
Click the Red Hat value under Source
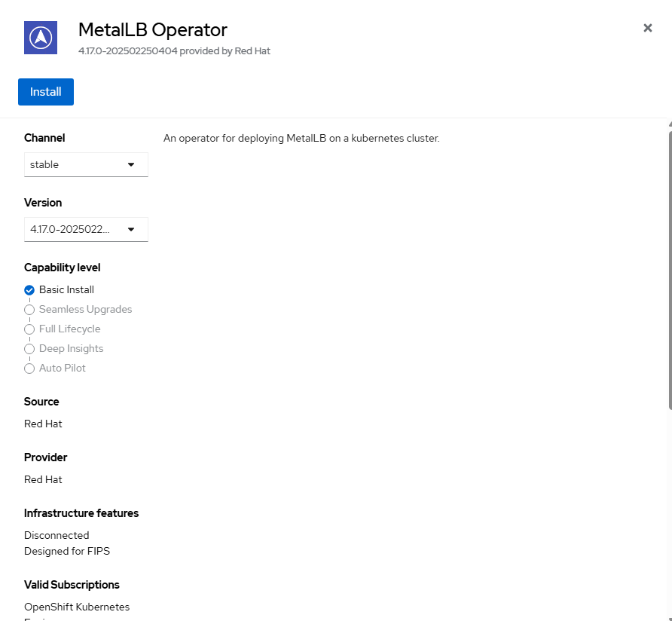click(43, 424)
